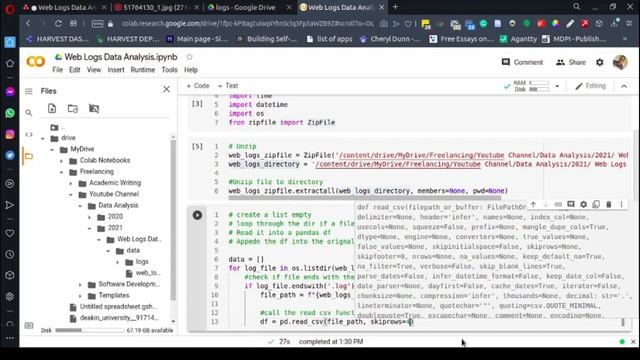Collapse the Youtube Channel folder
The width and height of the screenshot is (640, 360).
coord(71,194)
